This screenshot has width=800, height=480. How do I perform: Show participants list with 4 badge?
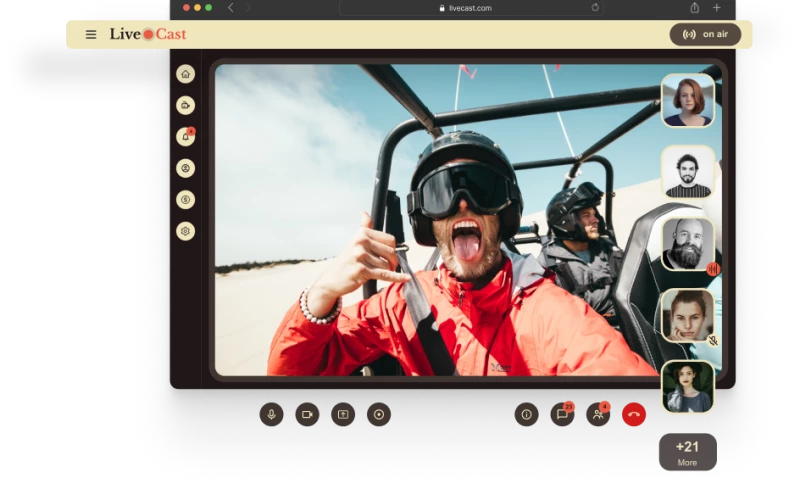pyautogui.click(x=598, y=414)
